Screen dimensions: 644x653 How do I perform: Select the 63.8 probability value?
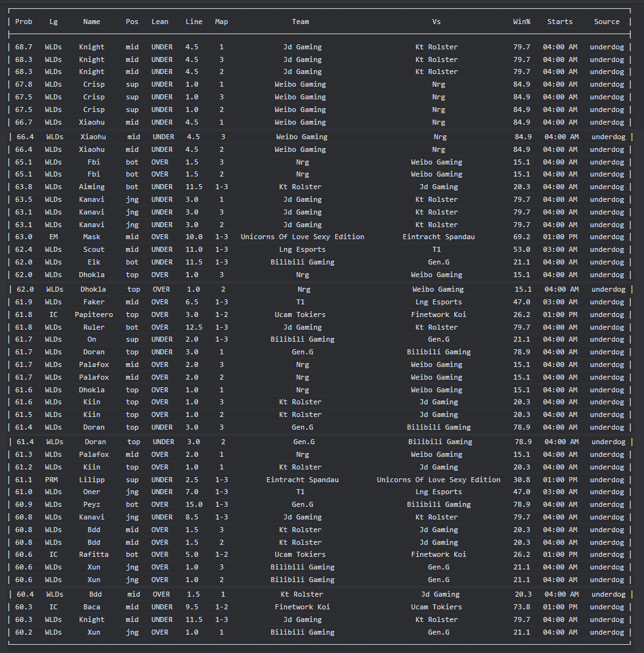24,187
